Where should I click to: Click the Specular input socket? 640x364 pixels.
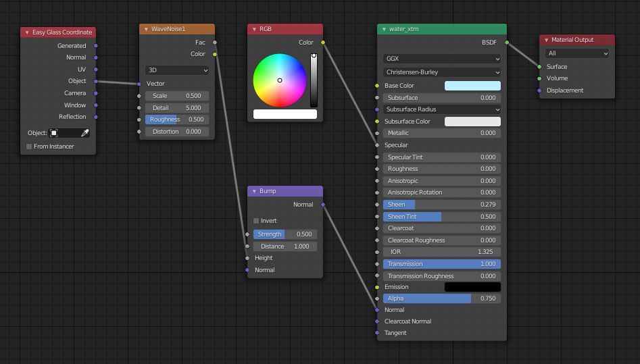click(x=377, y=145)
